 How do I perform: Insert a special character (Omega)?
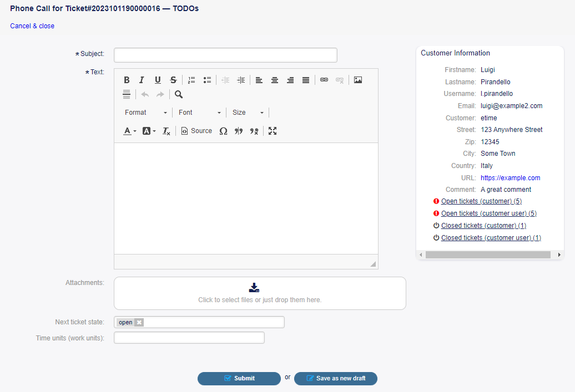click(x=223, y=131)
